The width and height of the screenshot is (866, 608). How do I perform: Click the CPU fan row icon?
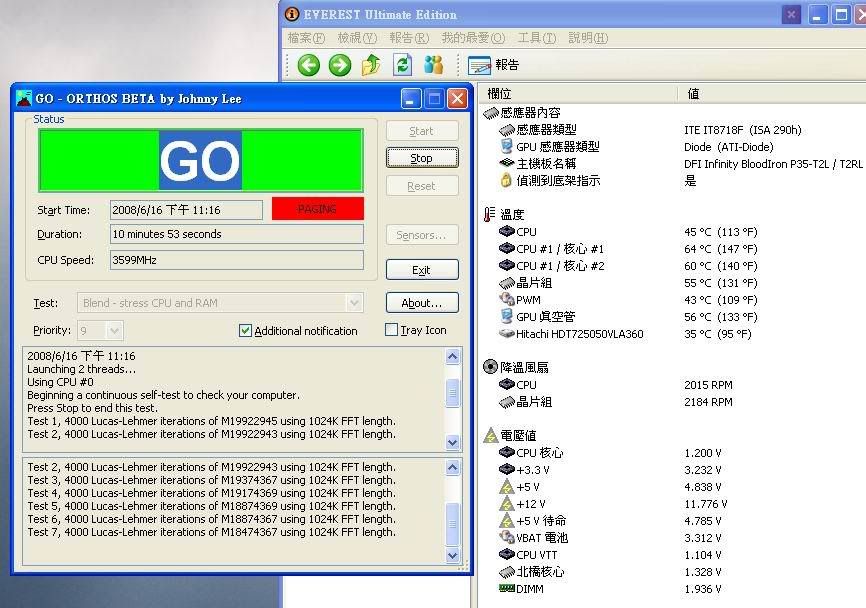tap(506, 384)
